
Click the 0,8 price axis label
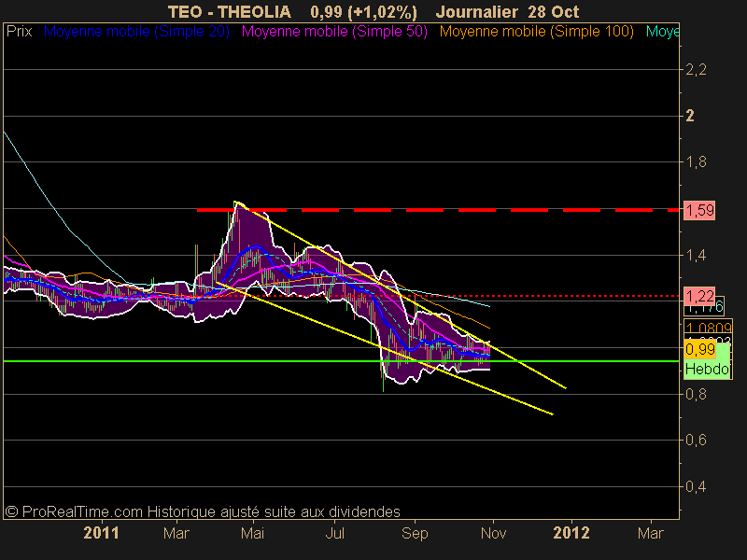click(696, 394)
